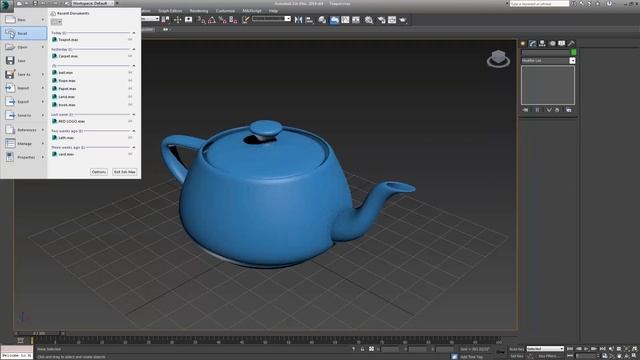The image size is (640, 360).
Task: Click the Align tool icon
Action: (309, 20)
